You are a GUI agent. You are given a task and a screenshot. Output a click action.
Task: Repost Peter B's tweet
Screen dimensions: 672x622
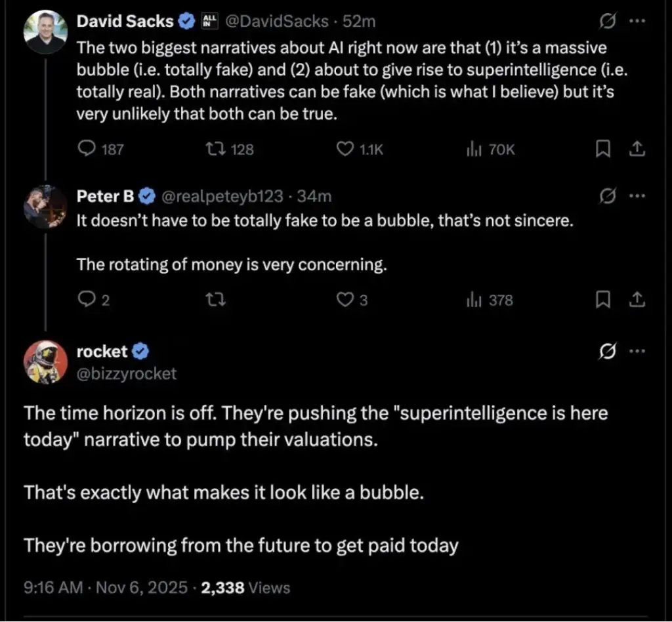tap(215, 300)
